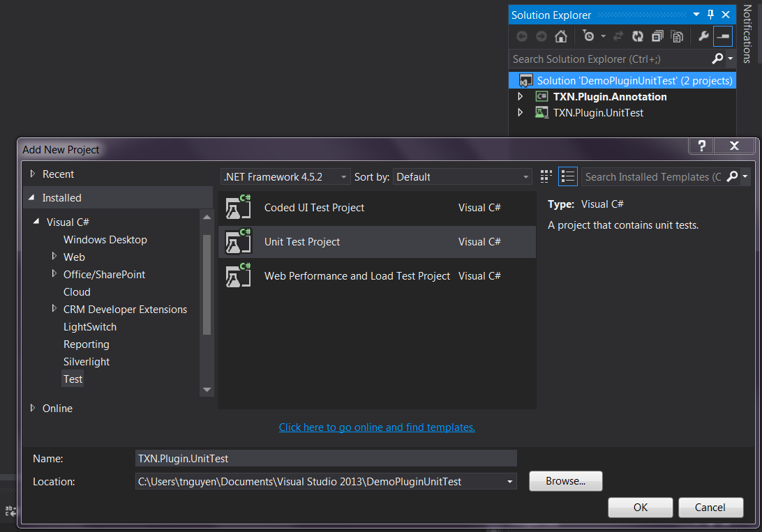
Task: Collapse the Visual C# tree node
Action: pos(36,221)
